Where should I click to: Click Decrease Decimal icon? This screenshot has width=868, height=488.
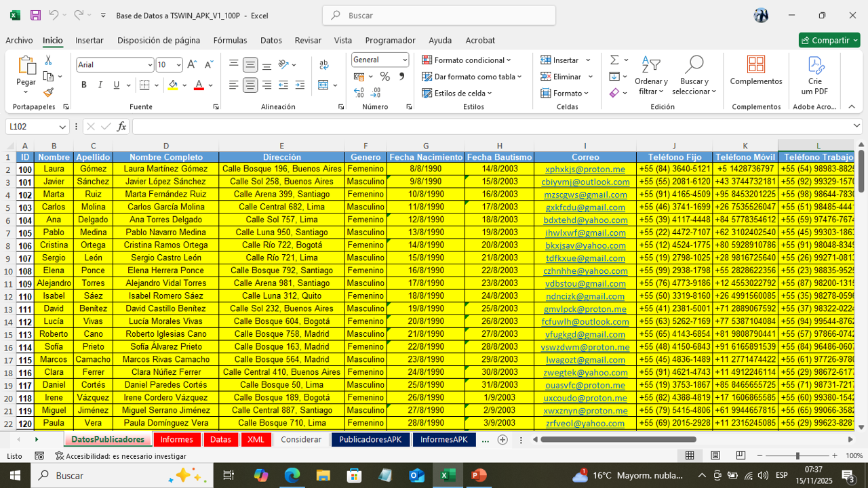(x=376, y=93)
